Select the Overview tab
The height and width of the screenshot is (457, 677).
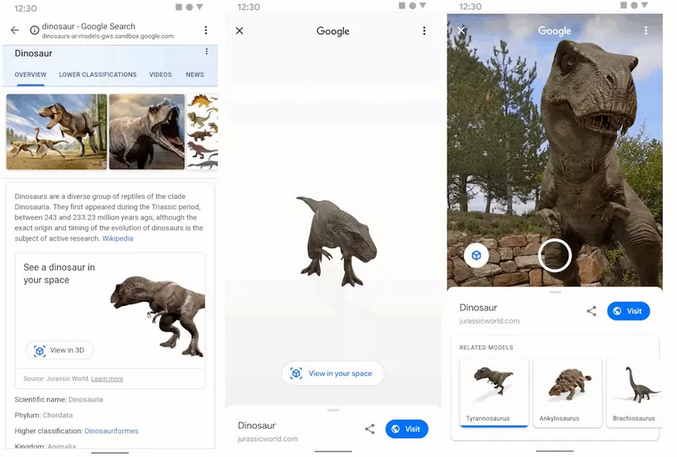(x=30, y=75)
